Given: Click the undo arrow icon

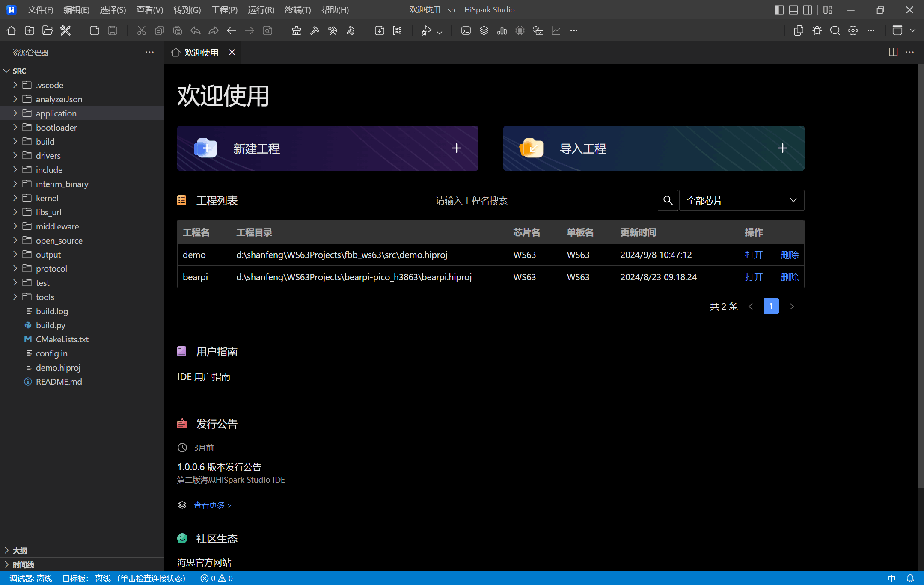Looking at the screenshot, I should tap(196, 30).
